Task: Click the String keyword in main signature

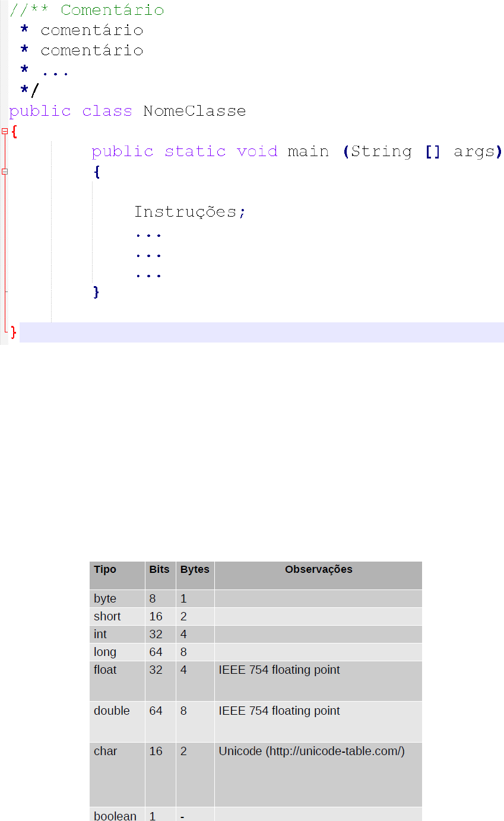Action: pos(381,151)
